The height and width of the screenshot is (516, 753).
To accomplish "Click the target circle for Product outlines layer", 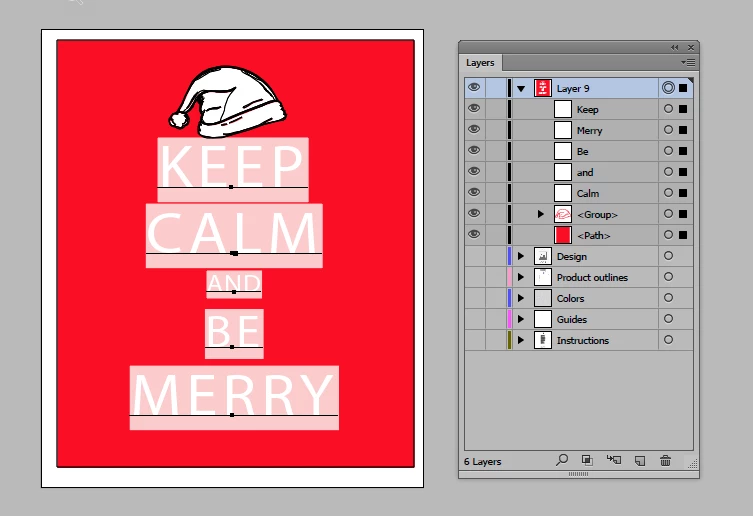I will coord(668,277).
